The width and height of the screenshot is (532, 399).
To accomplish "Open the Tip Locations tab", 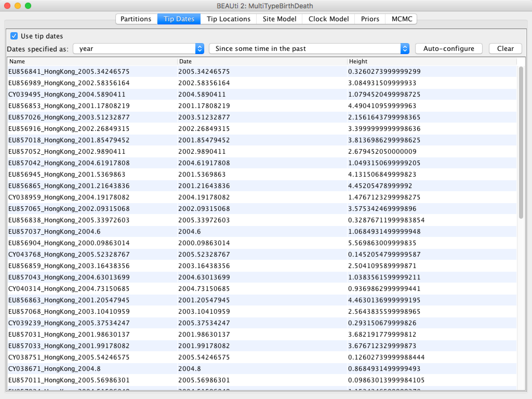I will coord(228,19).
